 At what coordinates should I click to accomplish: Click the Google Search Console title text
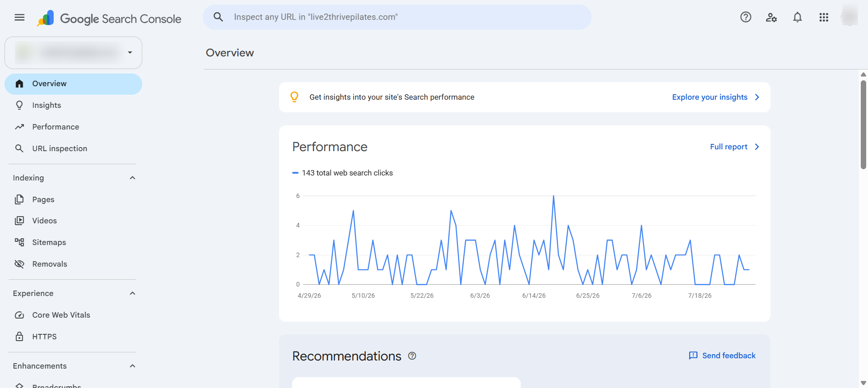121,18
